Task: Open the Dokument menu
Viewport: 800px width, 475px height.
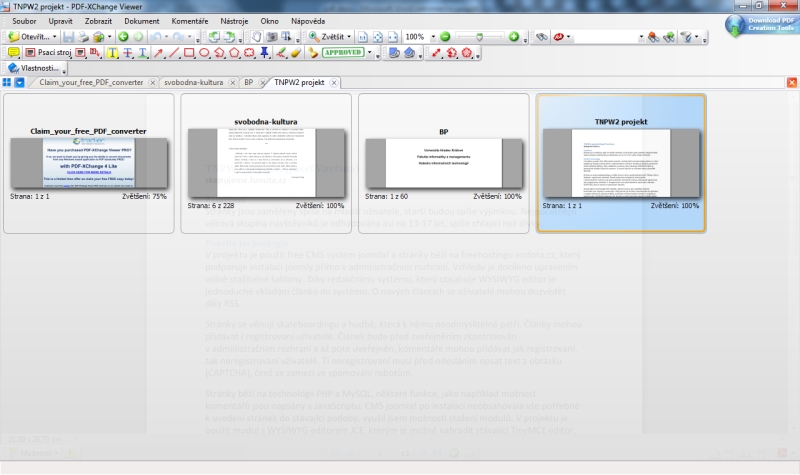Action: point(141,21)
